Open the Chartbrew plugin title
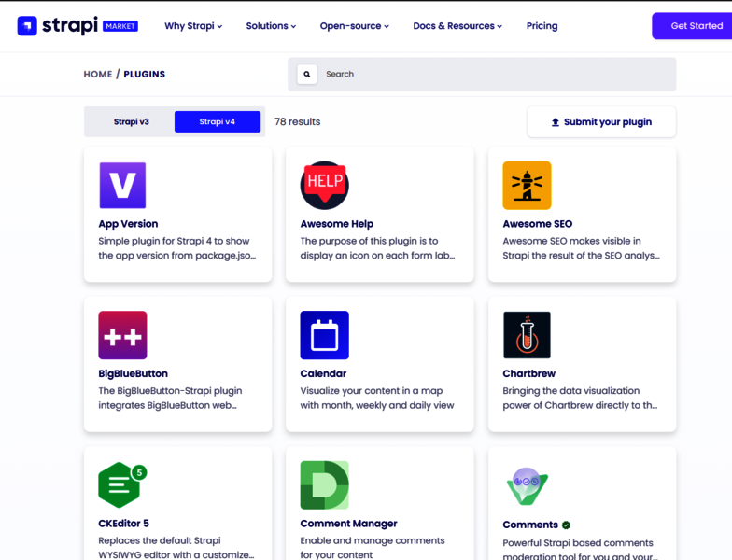This screenshot has width=732, height=560. tap(528, 373)
